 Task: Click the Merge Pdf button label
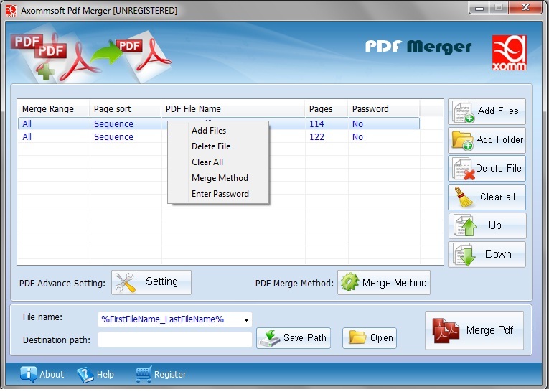click(489, 330)
